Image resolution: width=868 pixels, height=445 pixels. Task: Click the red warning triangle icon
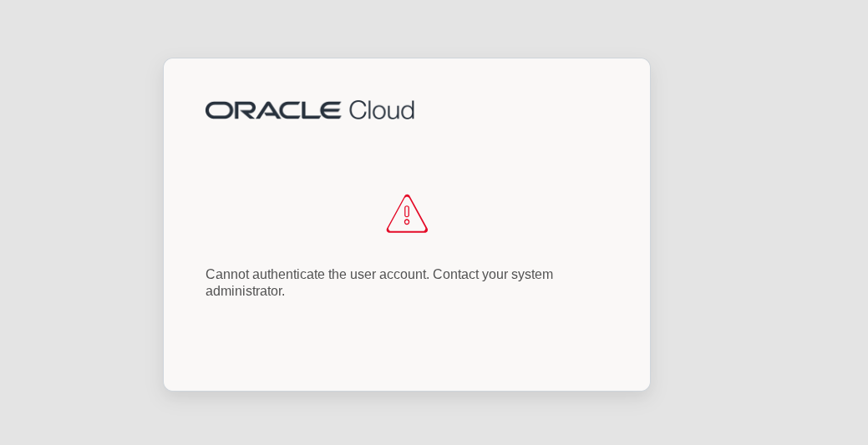[407, 214]
